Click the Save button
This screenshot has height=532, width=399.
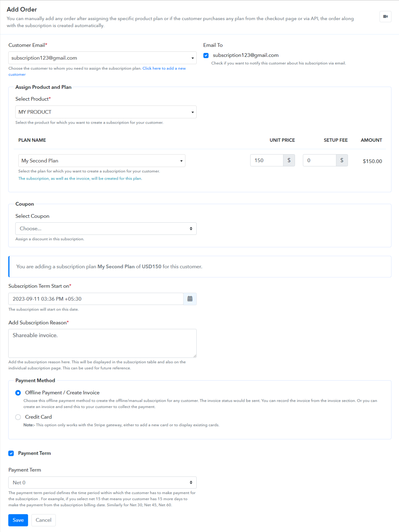pyautogui.click(x=18, y=520)
